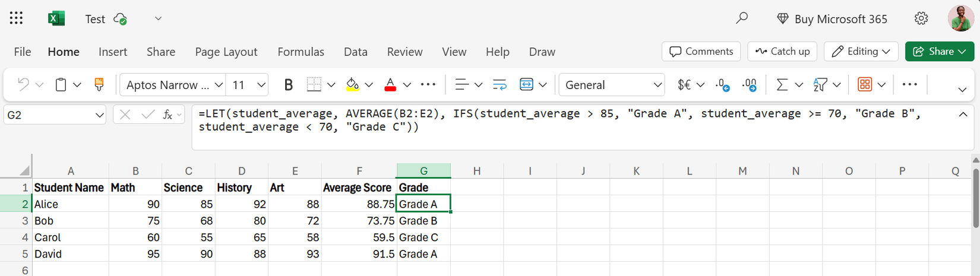This screenshot has height=276, width=980.
Task: Click the AutoSum sigma icon
Action: click(x=782, y=85)
